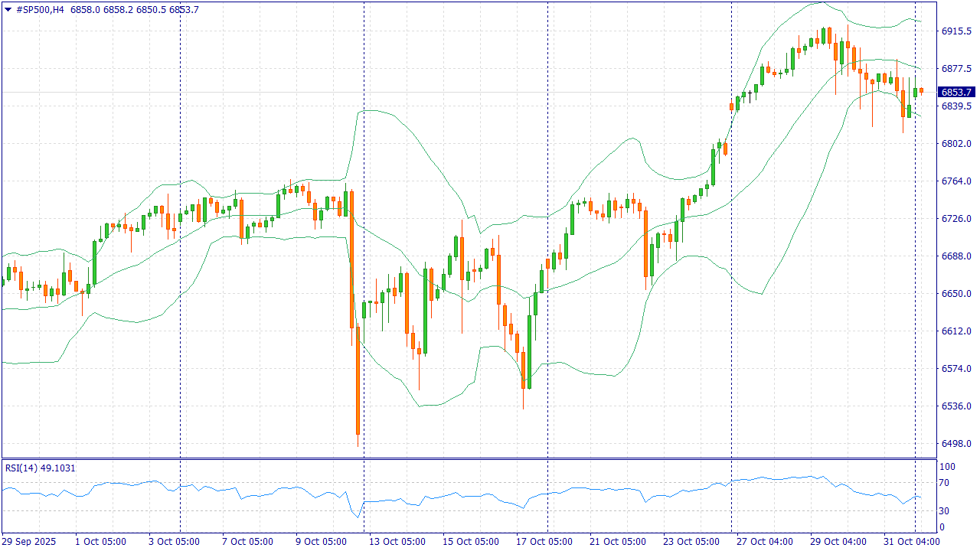
Task: Click the dashed period separator near 27 Oct
Action: point(732,230)
